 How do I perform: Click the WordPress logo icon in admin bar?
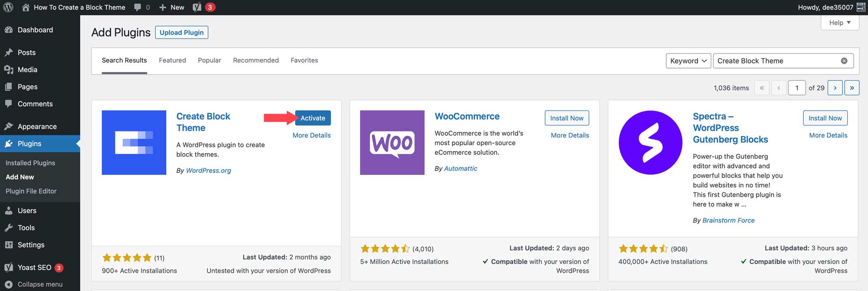8,7
